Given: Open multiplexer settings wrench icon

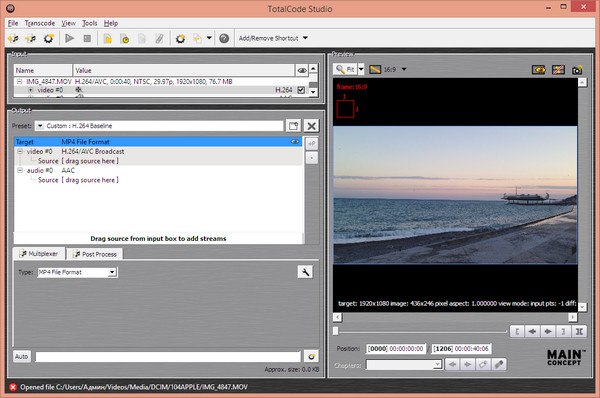Looking at the screenshot, I should pos(305,272).
